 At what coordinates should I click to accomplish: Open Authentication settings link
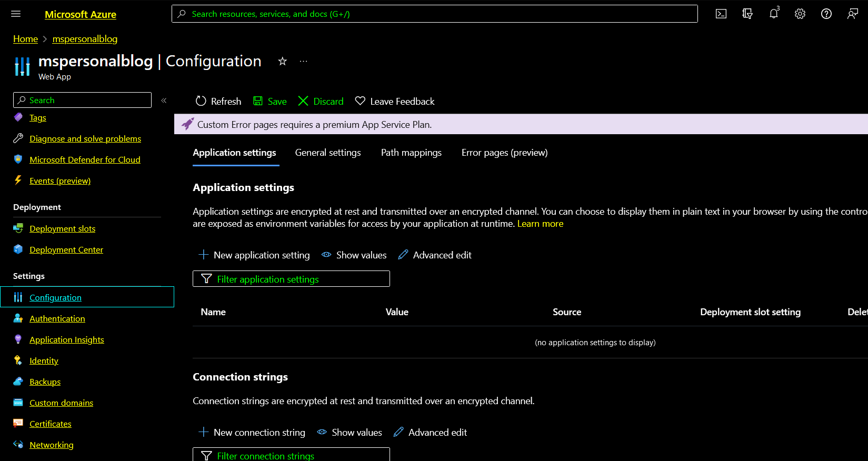57,318
